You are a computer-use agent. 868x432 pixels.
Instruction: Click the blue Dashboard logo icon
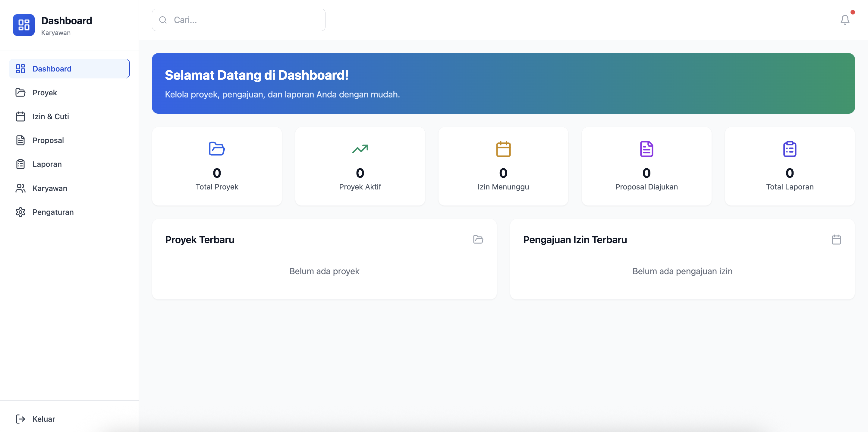coord(24,25)
